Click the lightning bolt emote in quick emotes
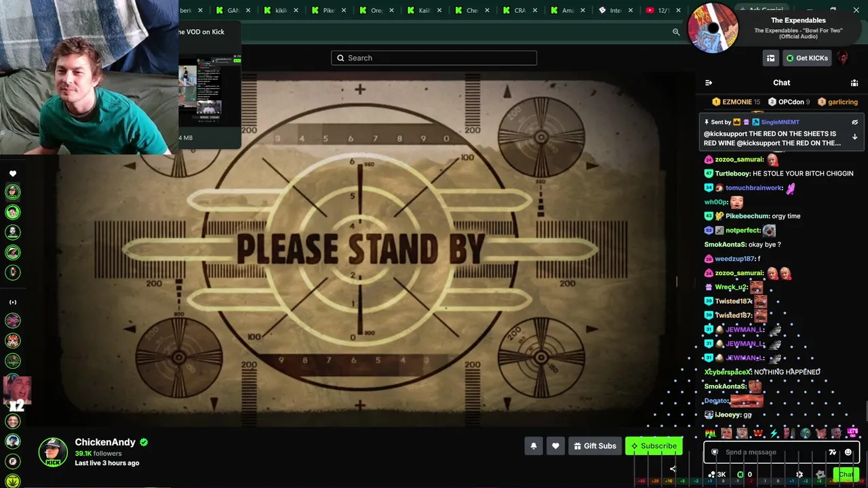 774,433
